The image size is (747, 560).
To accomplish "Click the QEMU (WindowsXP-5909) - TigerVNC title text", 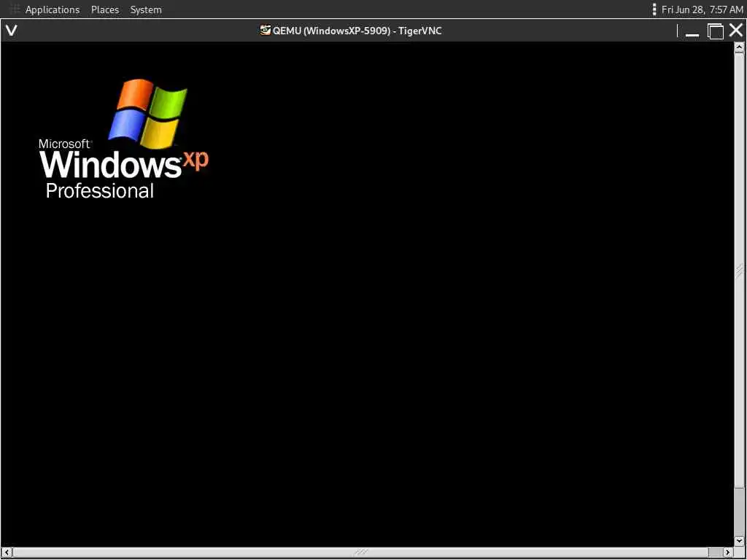I will click(x=357, y=31).
